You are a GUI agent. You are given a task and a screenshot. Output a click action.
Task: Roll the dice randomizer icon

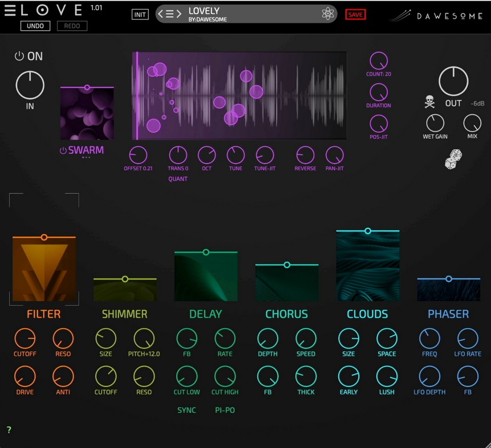(453, 159)
